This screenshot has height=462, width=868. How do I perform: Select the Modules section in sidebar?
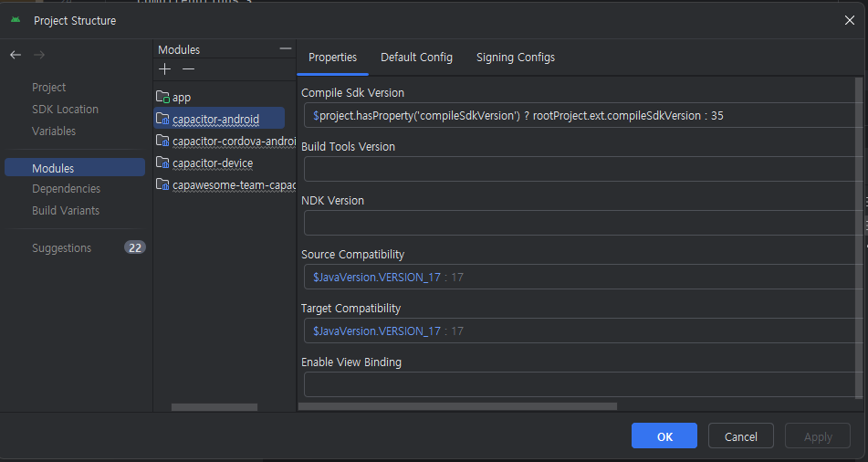(x=75, y=168)
